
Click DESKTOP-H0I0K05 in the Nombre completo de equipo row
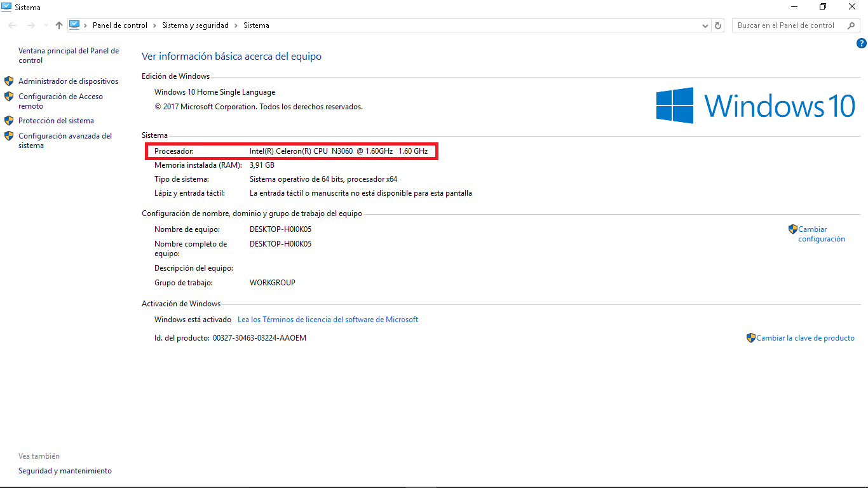pyautogui.click(x=280, y=244)
